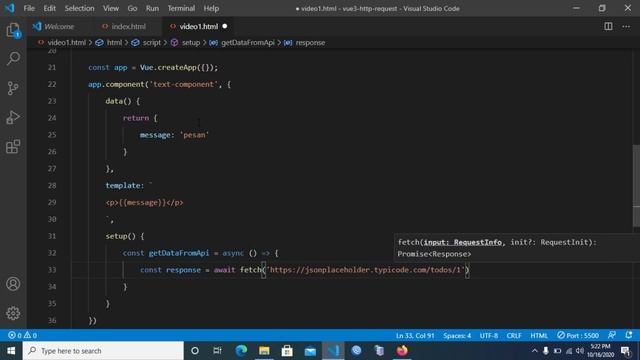
Task: Open Mail app from taskbar
Action: point(310,351)
